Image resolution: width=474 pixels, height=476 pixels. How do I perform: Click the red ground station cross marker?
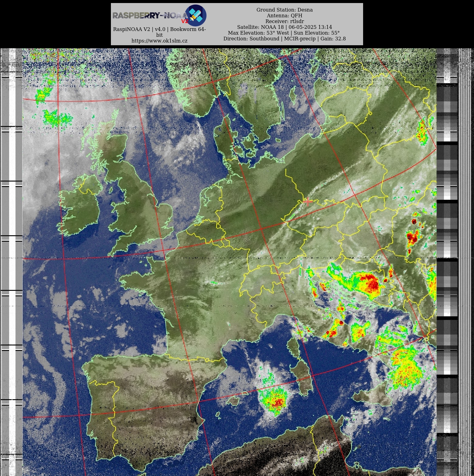tap(308, 201)
